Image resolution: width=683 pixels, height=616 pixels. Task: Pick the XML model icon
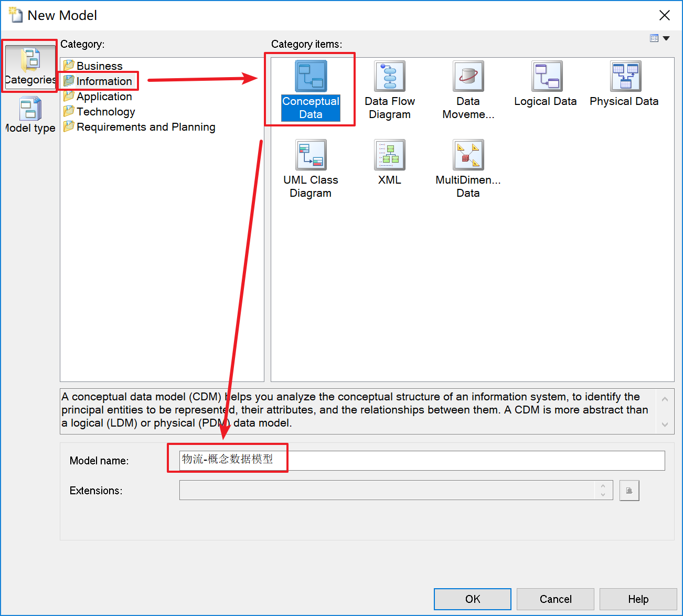390,155
